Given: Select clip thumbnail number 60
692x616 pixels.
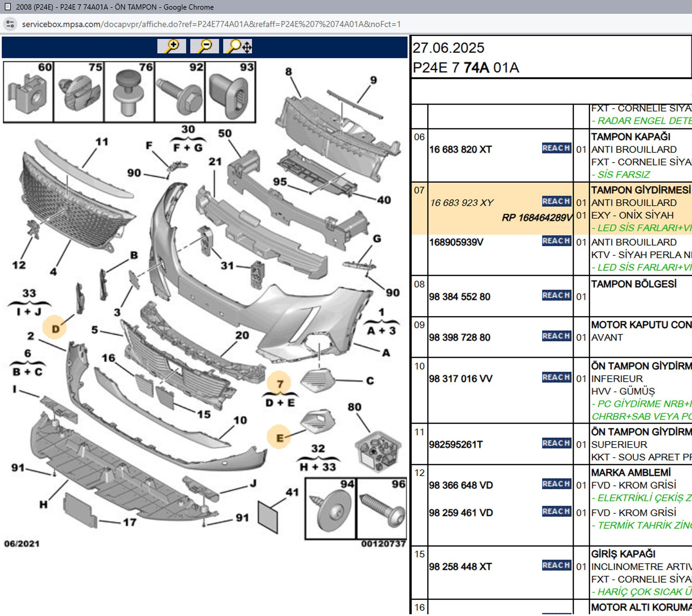Looking at the screenshot, I should click(x=28, y=92).
